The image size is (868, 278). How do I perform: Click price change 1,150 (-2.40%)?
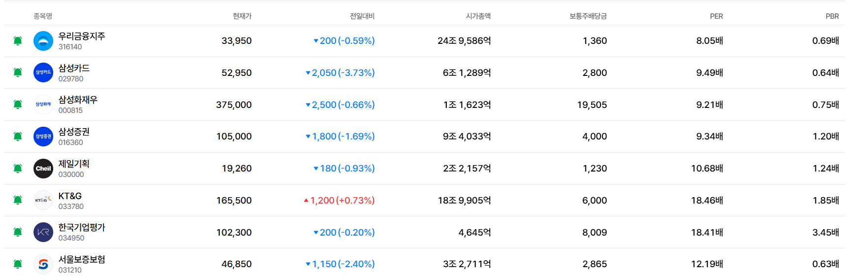[340, 264]
